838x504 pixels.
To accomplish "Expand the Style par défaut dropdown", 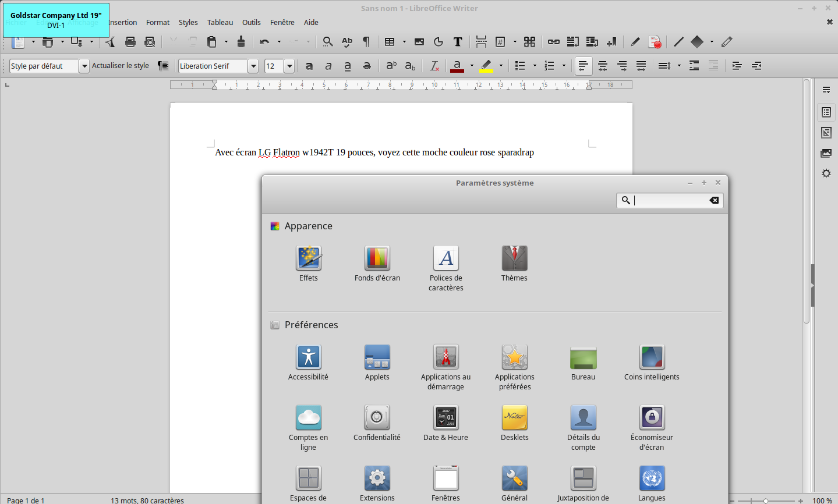I will click(x=84, y=66).
